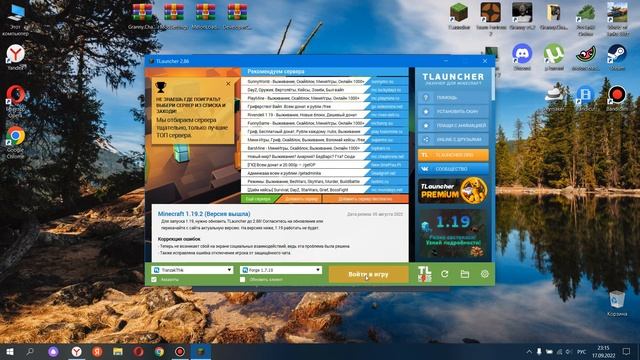Open Помощь in TLauncher sidebar
The image size is (640, 360).
(453, 98)
